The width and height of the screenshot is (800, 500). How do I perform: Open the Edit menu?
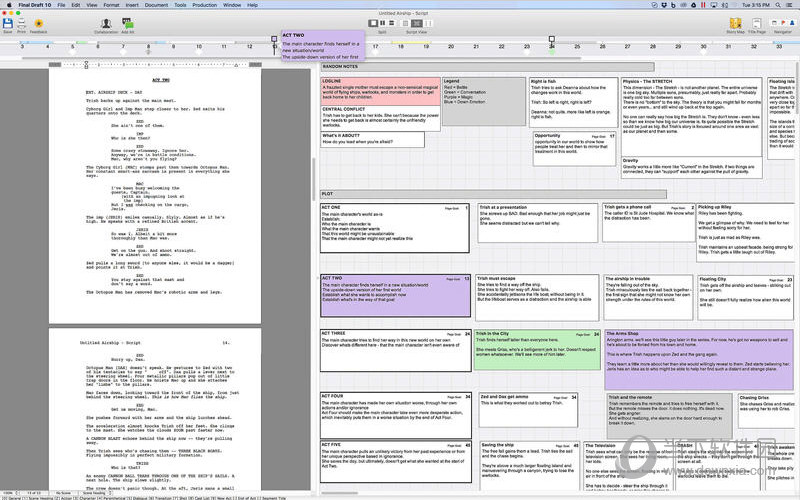tap(76, 5)
